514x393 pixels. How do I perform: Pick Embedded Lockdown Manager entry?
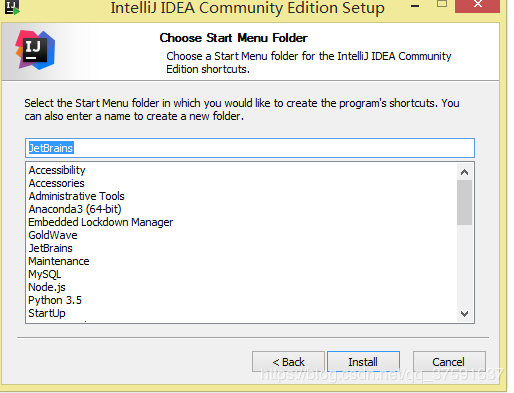(x=101, y=222)
